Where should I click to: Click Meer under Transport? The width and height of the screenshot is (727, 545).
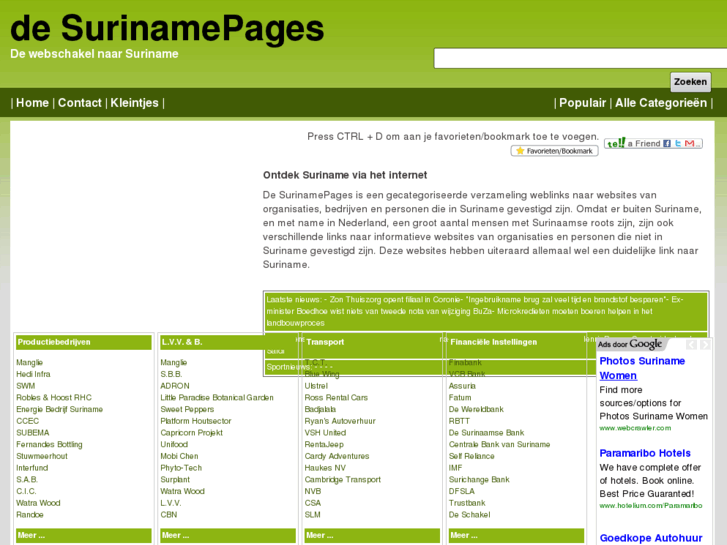pos(372,535)
